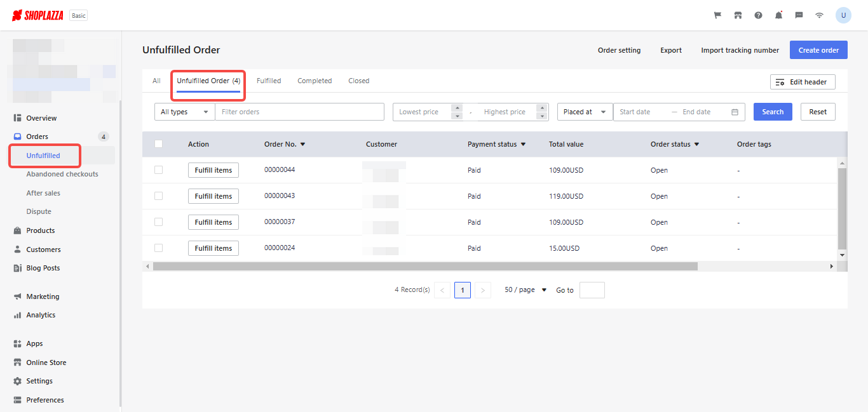Screen dimensions: 868x412
Task: Switch to the Closed tab
Action: [x=359, y=81]
